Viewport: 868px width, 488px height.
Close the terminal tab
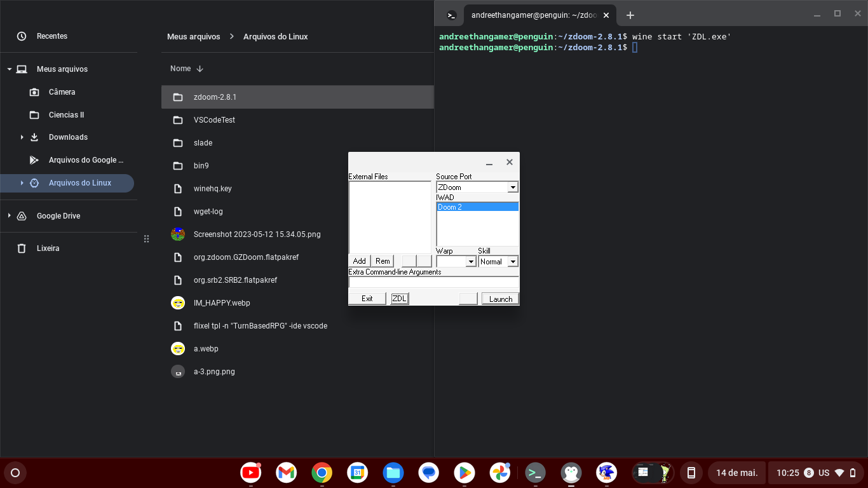(x=606, y=15)
